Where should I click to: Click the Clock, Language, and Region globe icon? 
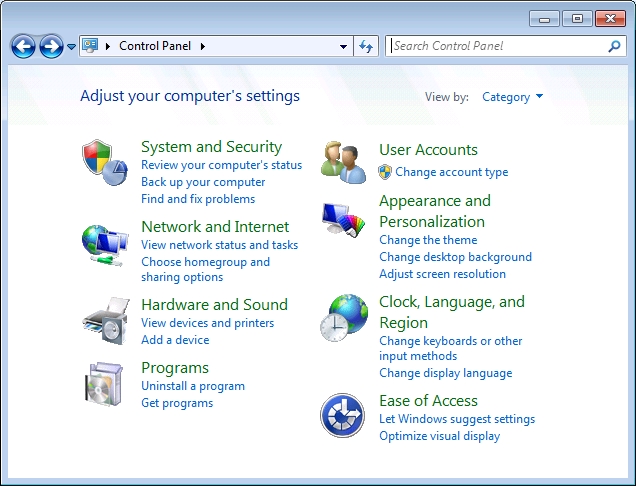344,318
